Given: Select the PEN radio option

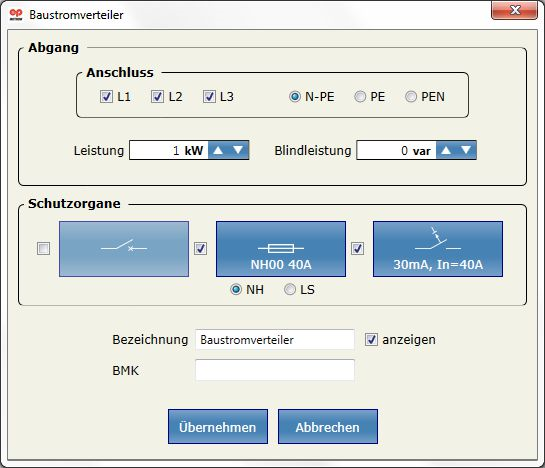Looking at the screenshot, I should coord(411,96).
